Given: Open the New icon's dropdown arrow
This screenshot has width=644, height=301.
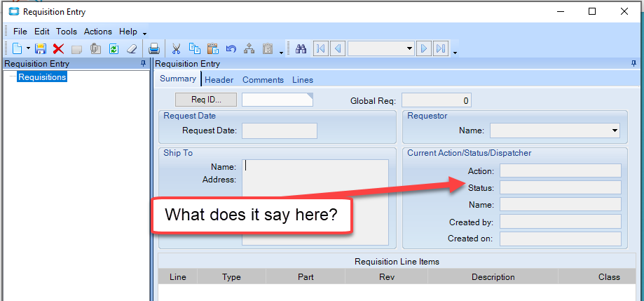Looking at the screenshot, I should (x=28, y=49).
